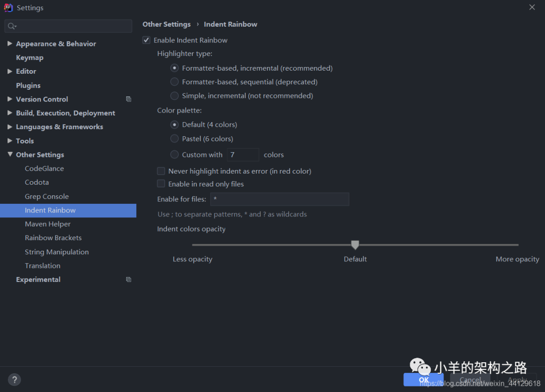
Task: Expand the Editor tree arrow
Action: pos(10,71)
